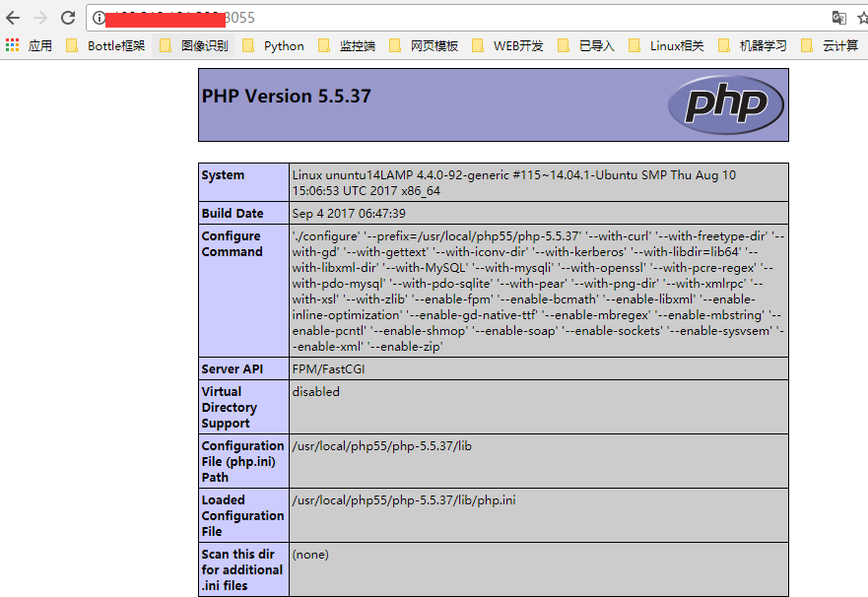Image resolution: width=868 pixels, height=597 pixels.
Task: Open the 云计算 bookmark folder
Action: [830, 46]
